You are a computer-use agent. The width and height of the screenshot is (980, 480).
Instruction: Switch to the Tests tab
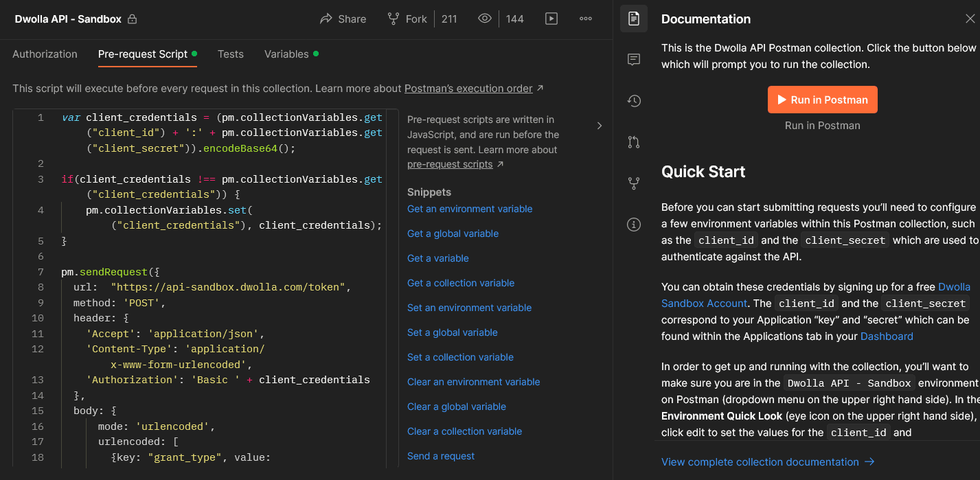(230, 54)
